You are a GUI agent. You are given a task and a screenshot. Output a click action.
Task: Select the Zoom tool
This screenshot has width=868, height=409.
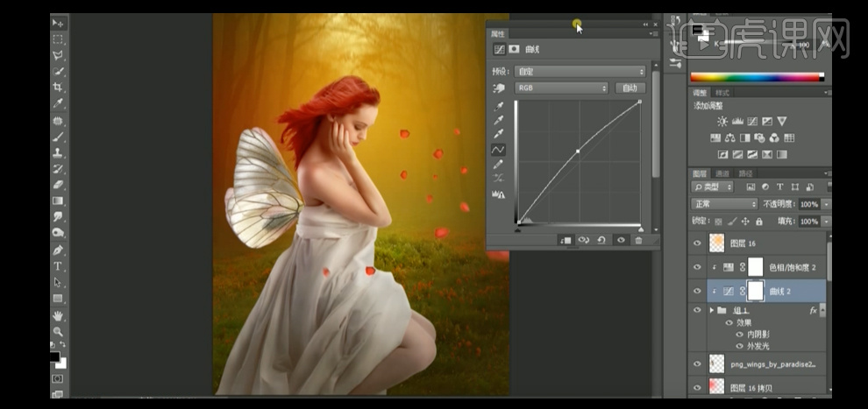[x=58, y=332]
